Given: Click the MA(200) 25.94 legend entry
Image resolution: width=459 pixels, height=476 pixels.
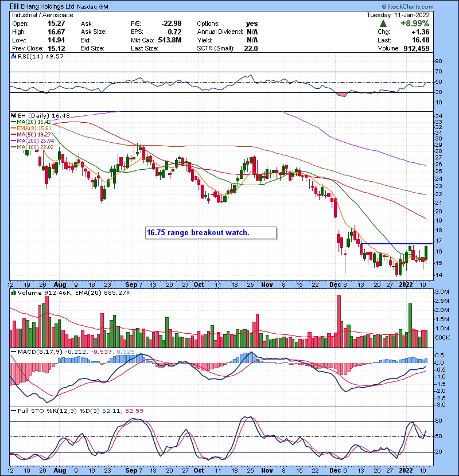Looking at the screenshot, I should click(33, 141).
